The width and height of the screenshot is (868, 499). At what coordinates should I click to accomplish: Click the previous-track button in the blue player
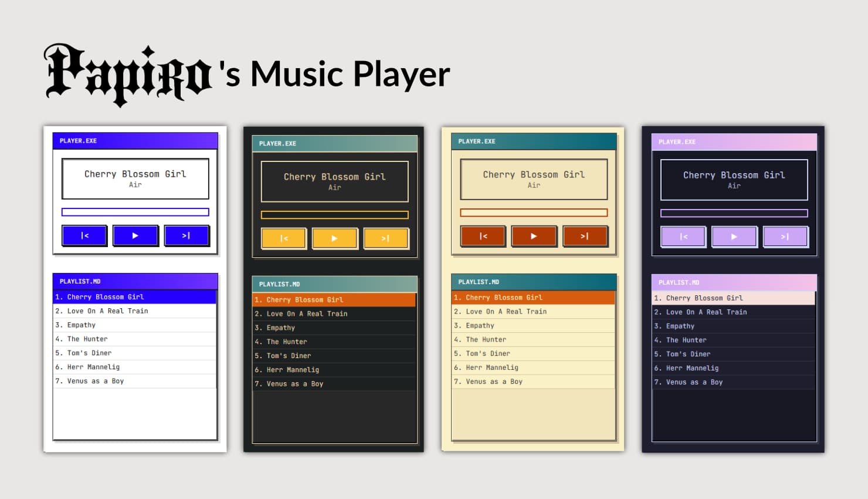click(x=84, y=235)
